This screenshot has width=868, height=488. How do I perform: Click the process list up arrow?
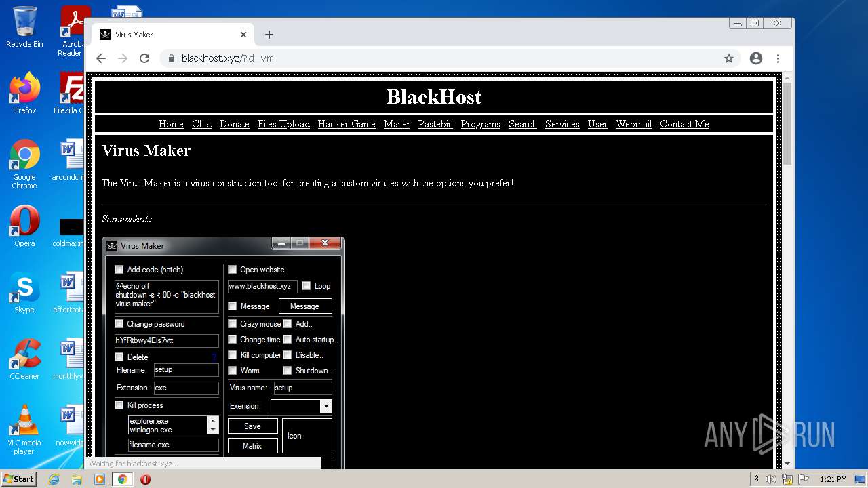coord(213,421)
